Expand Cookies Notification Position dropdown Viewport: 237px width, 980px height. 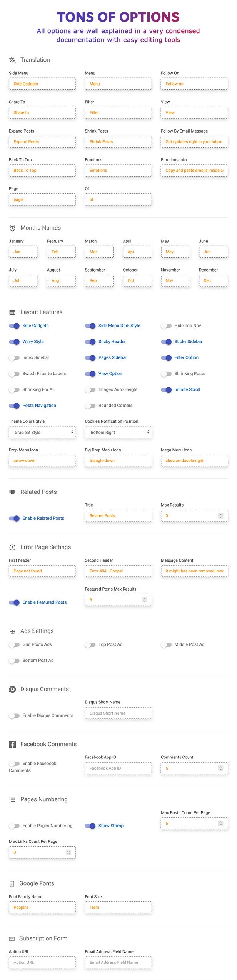pos(118,433)
